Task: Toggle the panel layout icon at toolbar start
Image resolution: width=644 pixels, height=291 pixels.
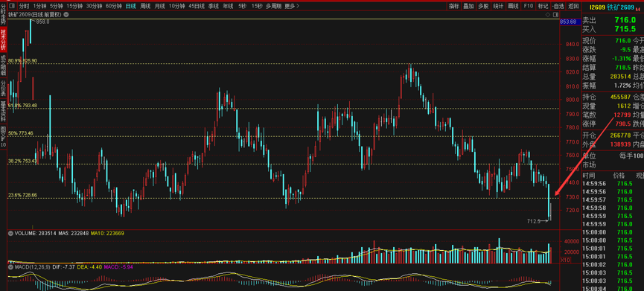Action: pos(11,6)
